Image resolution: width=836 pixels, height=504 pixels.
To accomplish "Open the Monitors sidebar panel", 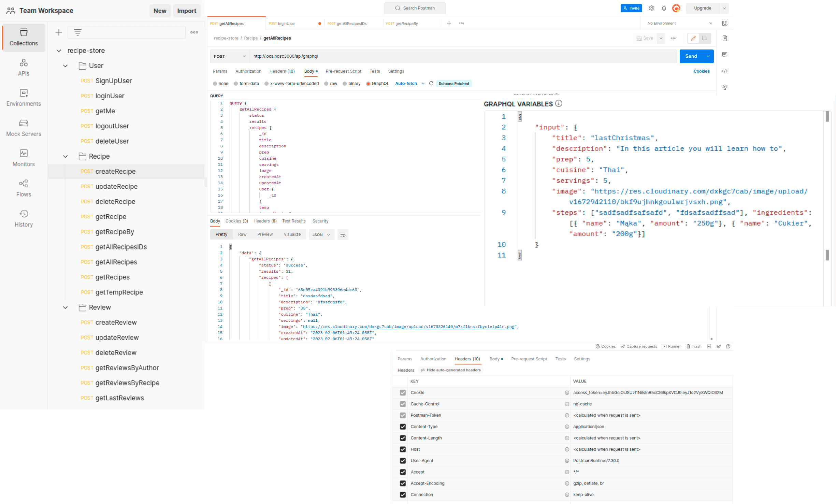I will 24,158.
